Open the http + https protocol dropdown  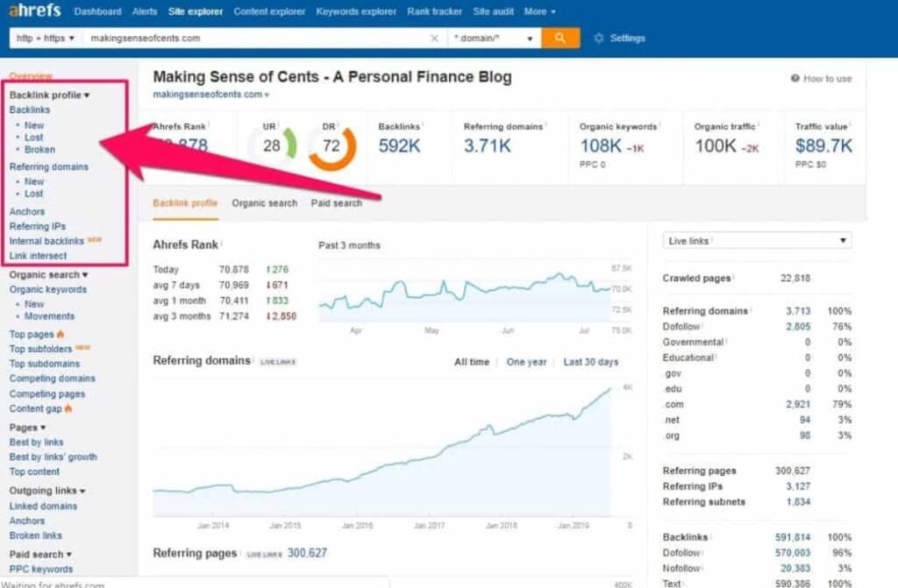(46, 39)
